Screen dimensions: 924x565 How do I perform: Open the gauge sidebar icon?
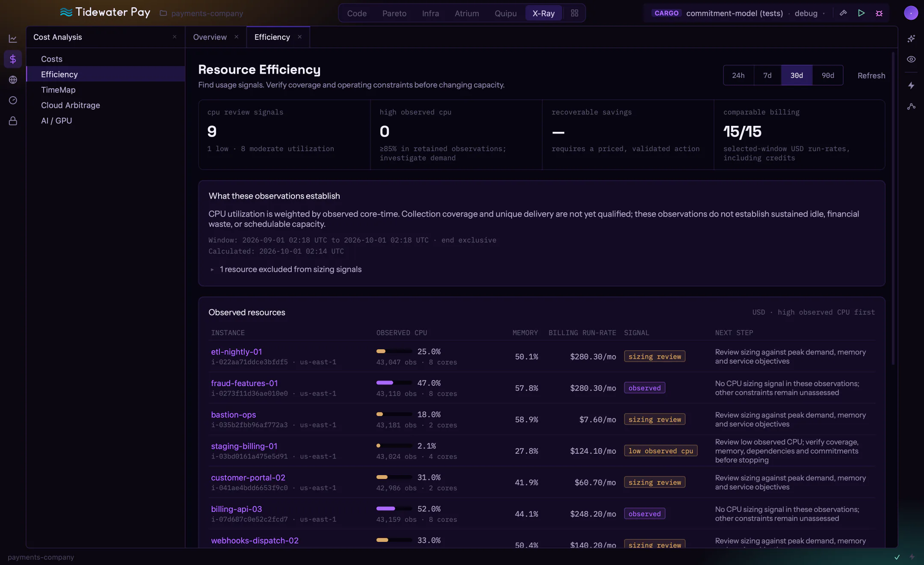13,100
